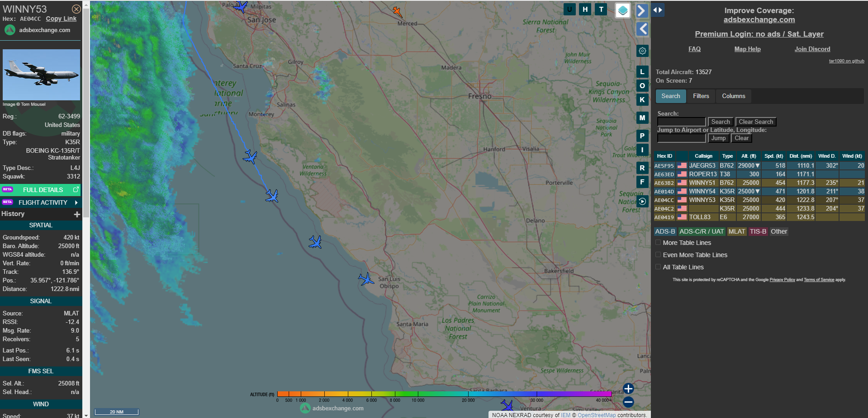Click the T map toggle button
Viewport: 868px width, 418px height.
(601, 9)
